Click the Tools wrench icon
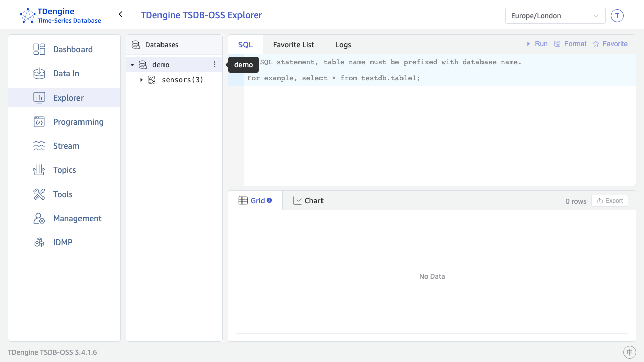Screen dimensions: 644x362 coord(39,194)
